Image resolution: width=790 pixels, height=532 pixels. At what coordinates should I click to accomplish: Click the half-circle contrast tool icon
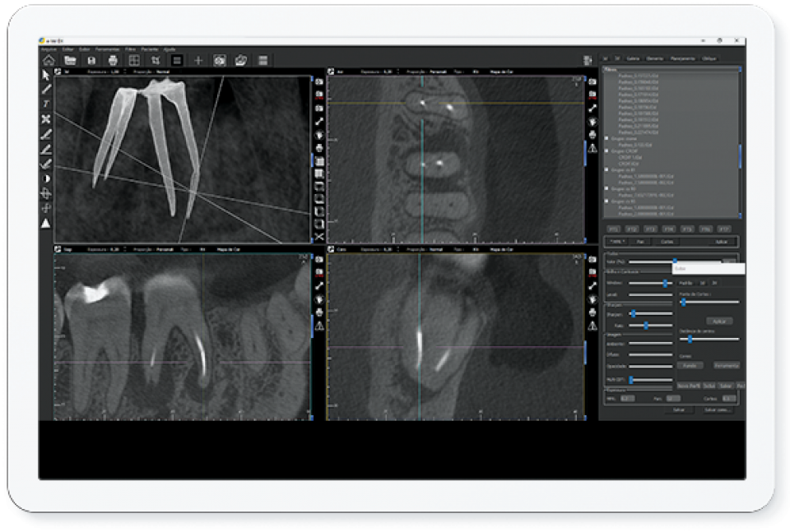tap(46, 178)
